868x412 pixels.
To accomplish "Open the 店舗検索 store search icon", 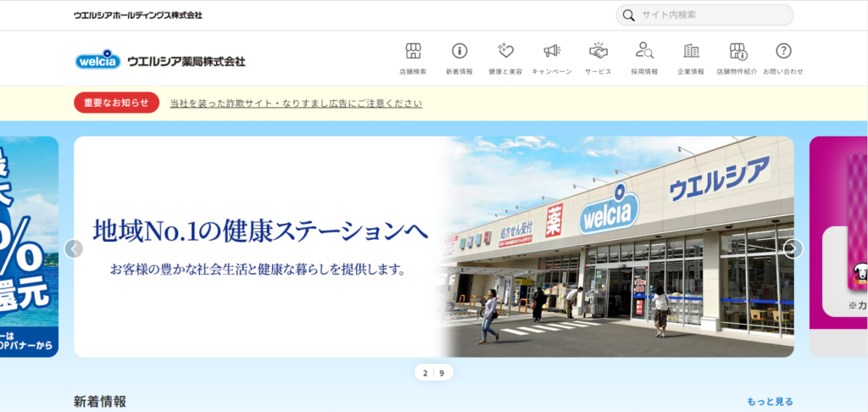I will [413, 51].
